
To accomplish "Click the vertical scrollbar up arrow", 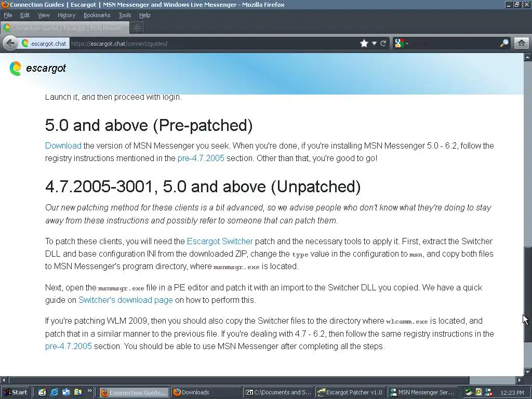I will [528, 57].
